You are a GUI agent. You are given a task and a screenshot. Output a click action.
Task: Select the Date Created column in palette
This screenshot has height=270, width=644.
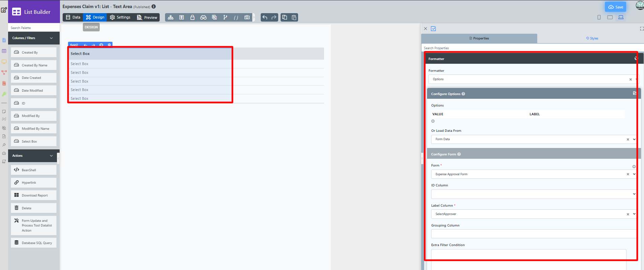pyautogui.click(x=34, y=78)
